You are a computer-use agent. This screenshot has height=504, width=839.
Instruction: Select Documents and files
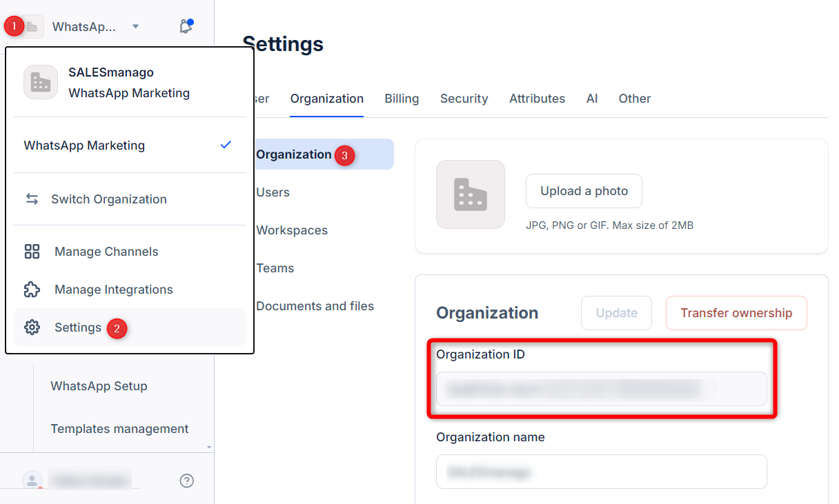pos(315,306)
